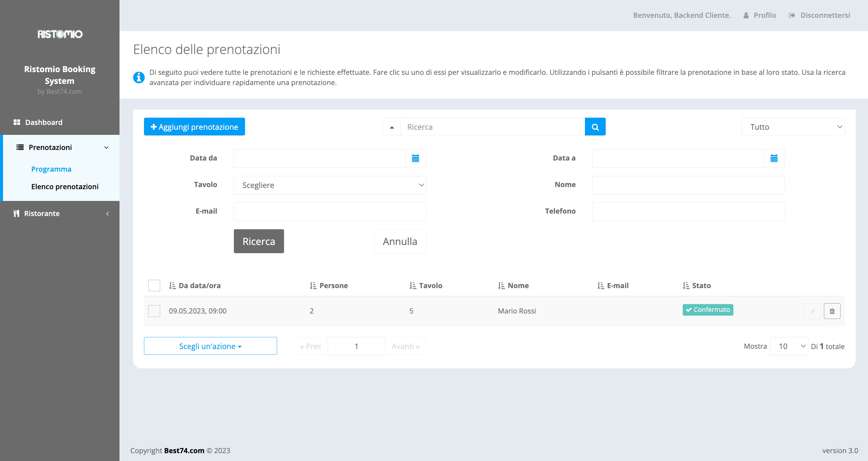The width and height of the screenshot is (868, 461).
Task: Open the calendar picker for Data a
Action: tap(774, 158)
